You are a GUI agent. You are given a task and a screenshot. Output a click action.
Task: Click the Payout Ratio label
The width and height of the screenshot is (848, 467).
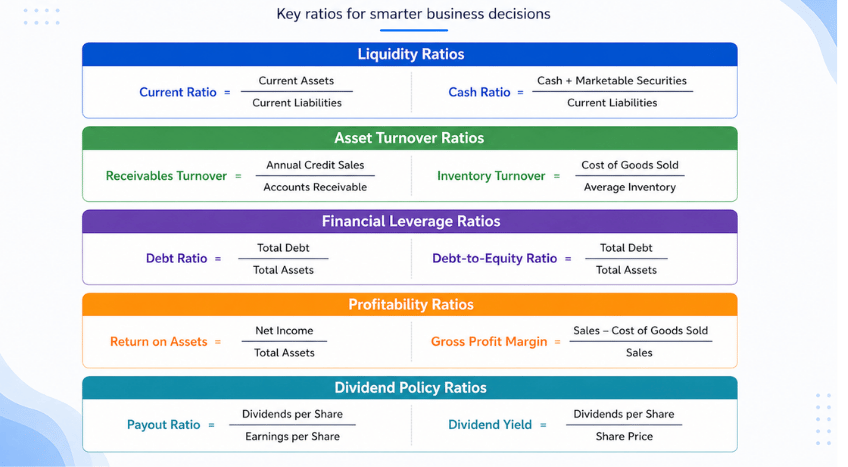coord(163,425)
